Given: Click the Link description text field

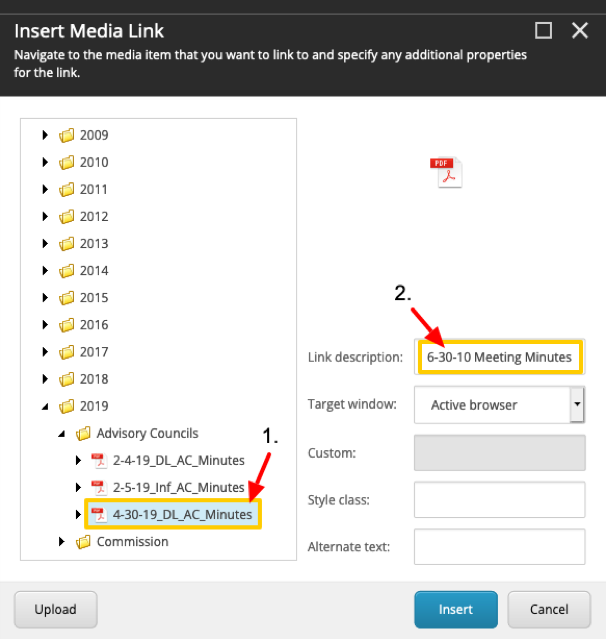Looking at the screenshot, I should [499, 357].
